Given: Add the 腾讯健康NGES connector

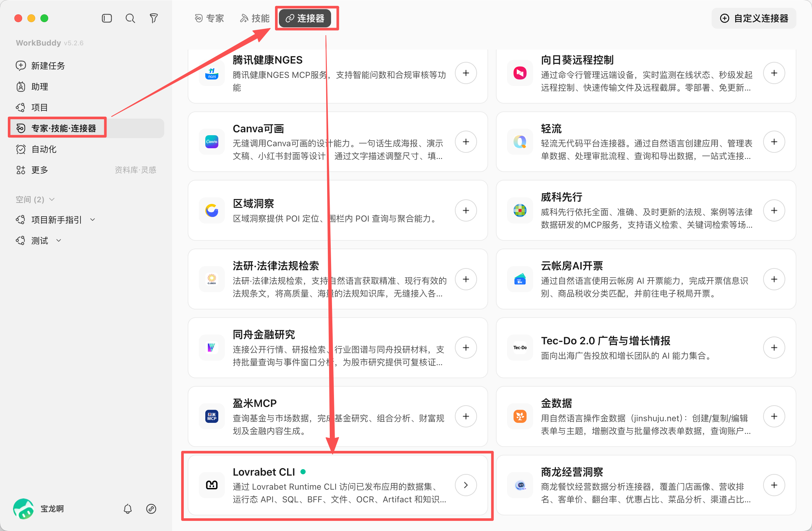Looking at the screenshot, I should [x=466, y=73].
